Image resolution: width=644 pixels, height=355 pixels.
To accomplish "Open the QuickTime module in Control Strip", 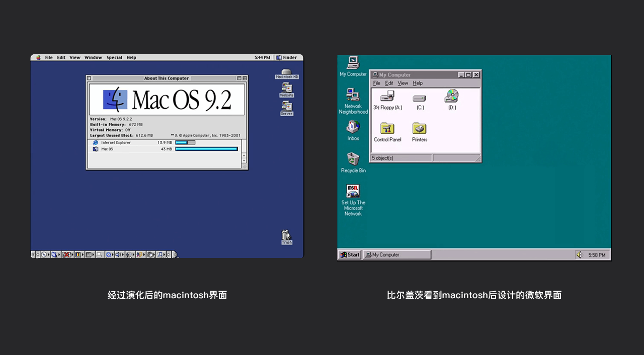I will (109, 254).
